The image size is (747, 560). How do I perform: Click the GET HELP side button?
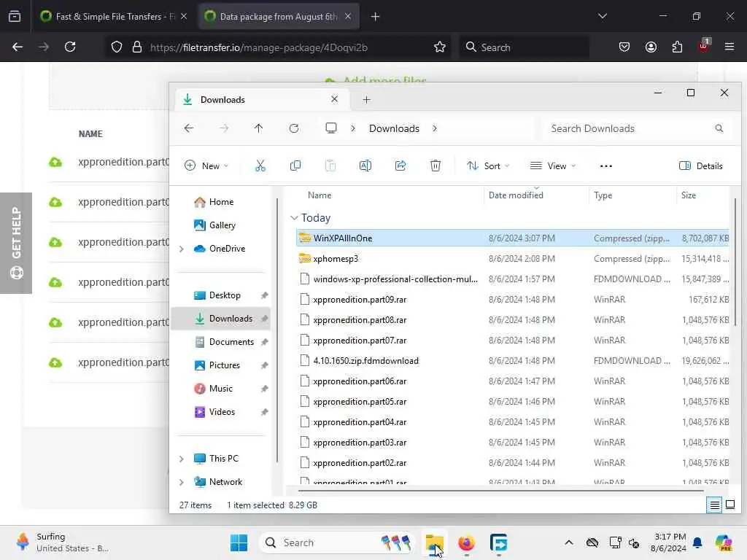pos(16,243)
